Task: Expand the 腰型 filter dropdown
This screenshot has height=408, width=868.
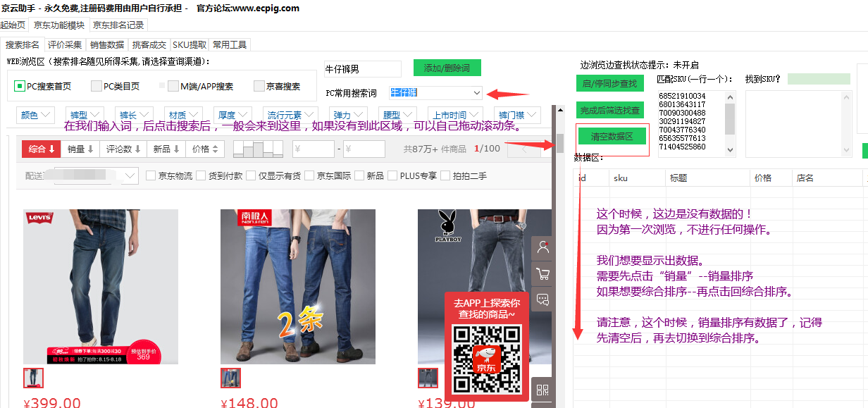Action: [397, 115]
